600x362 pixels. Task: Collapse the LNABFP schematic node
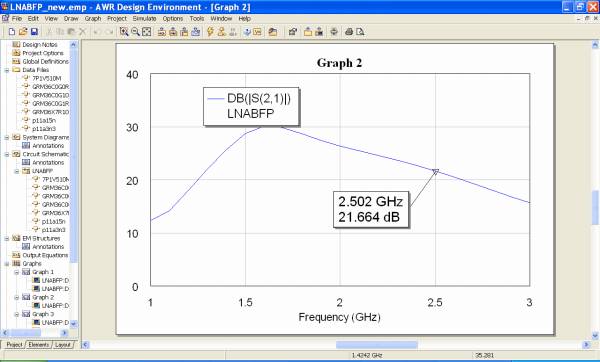click(17, 171)
